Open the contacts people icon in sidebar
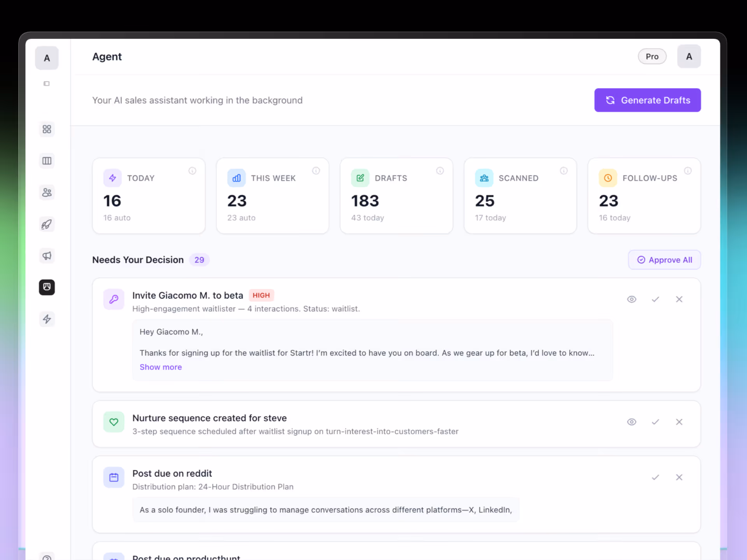The width and height of the screenshot is (747, 560). pos(47,192)
